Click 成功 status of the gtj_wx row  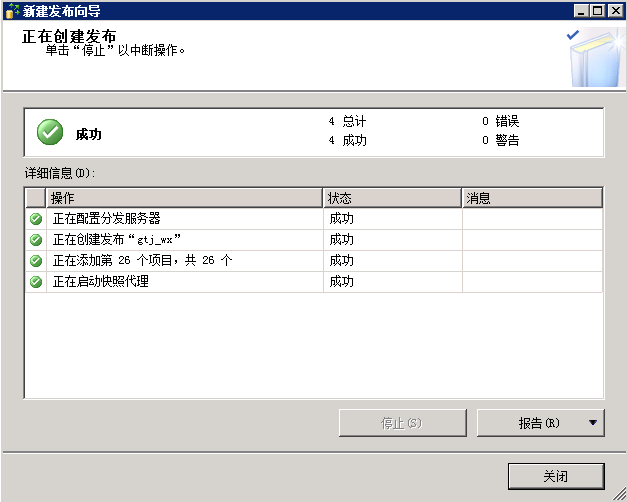coord(341,240)
